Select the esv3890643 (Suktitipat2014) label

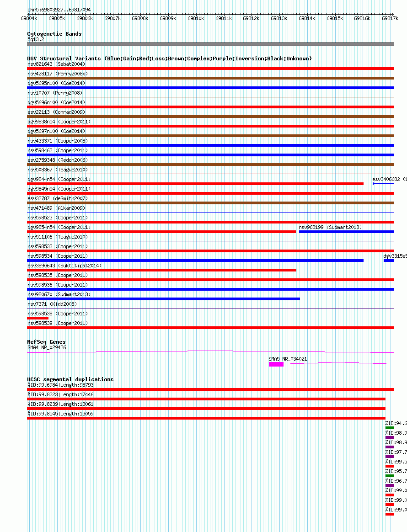(64, 266)
